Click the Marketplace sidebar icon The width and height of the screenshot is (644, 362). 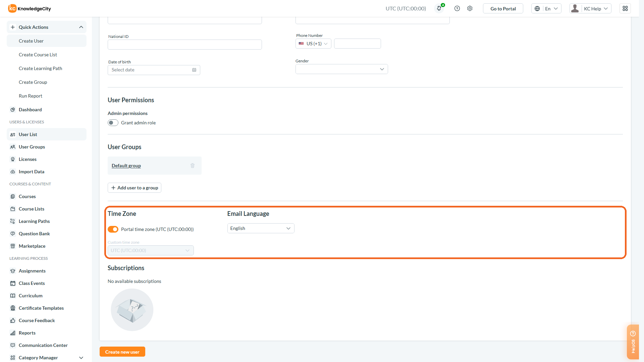tap(13, 246)
